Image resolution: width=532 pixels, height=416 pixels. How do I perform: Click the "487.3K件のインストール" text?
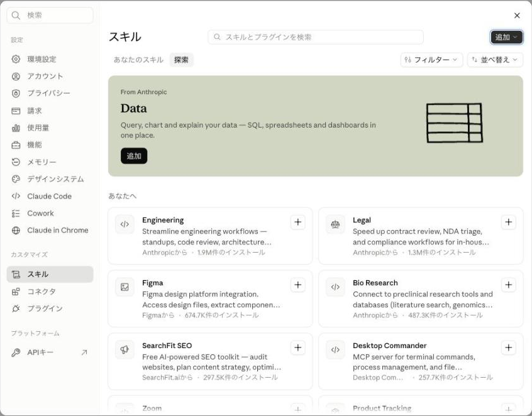coord(445,315)
